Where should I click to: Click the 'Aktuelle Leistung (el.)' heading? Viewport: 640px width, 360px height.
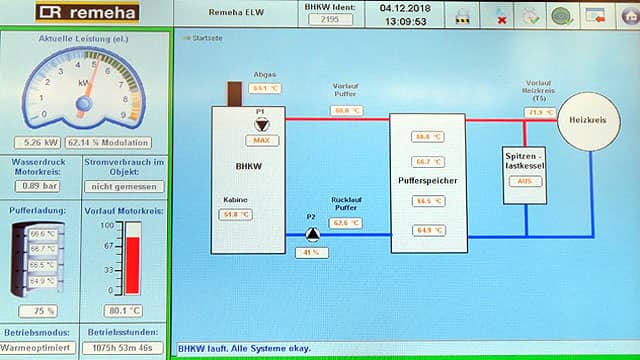[84, 39]
